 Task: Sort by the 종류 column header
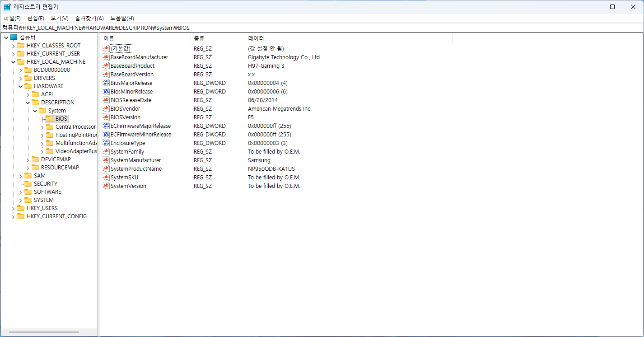[x=218, y=38]
